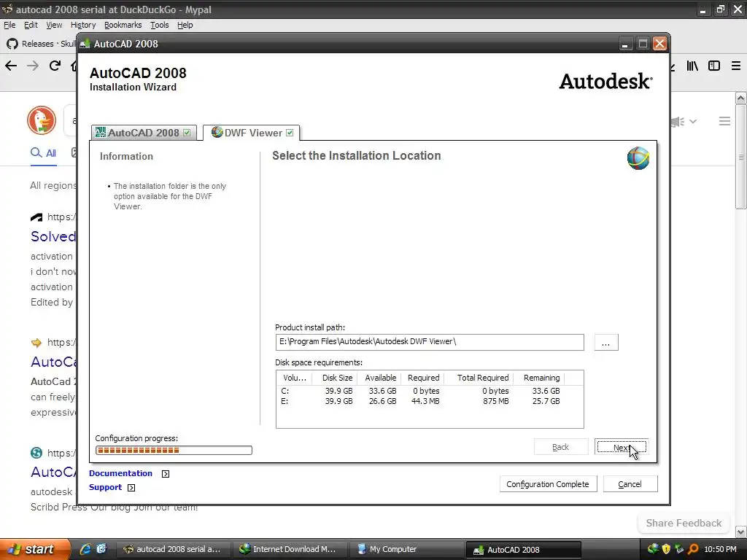Click the Required column header
747x560 pixels.
[x=423, y=378]
